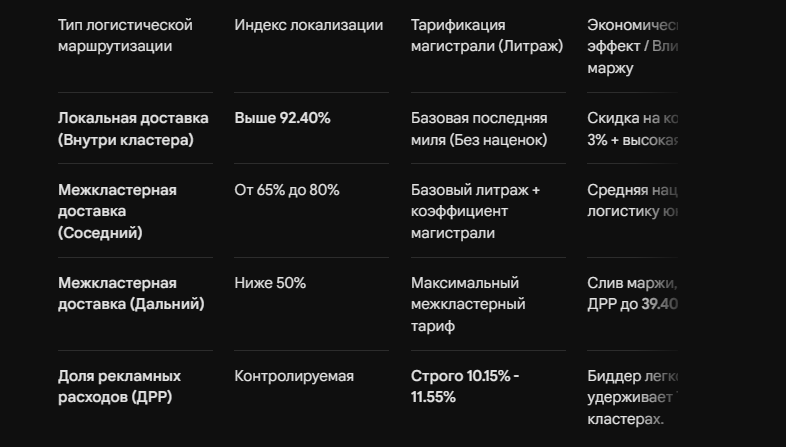
Task: Select the 'Межкластерная доставка (Соседний)' row label
Action: coord(117,211)
